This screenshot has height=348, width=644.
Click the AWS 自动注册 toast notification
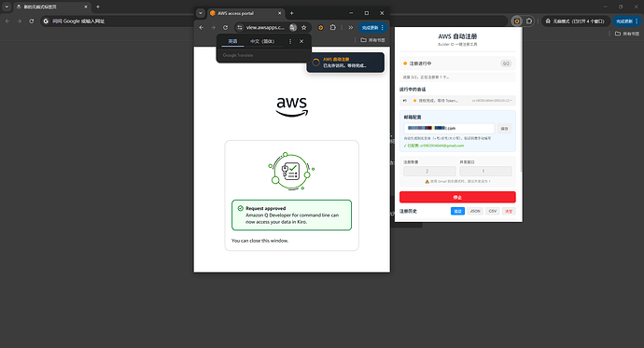pyautogui.click(x=345, y=63)
